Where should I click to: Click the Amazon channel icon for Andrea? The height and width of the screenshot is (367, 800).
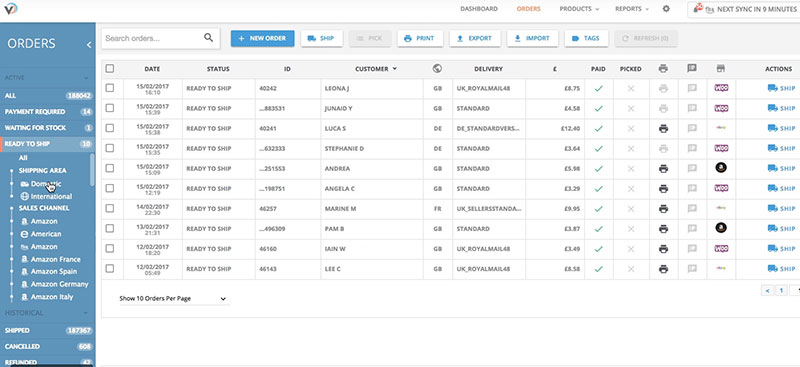(721, 167)
